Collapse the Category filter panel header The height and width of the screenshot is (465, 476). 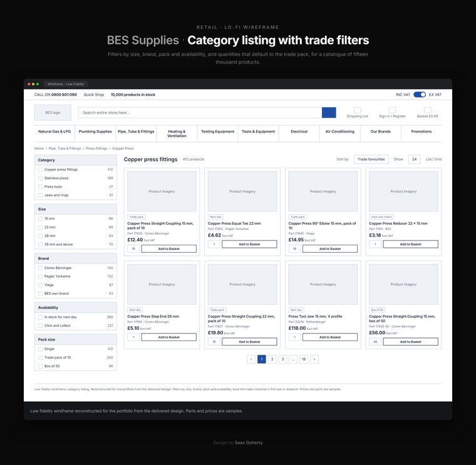(x=76, y=160)
